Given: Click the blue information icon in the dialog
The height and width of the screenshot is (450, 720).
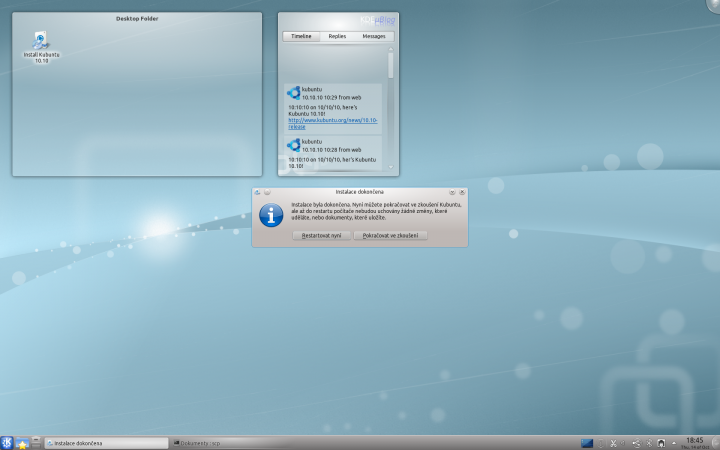Looking at the screenshot, I should [271, 215].
